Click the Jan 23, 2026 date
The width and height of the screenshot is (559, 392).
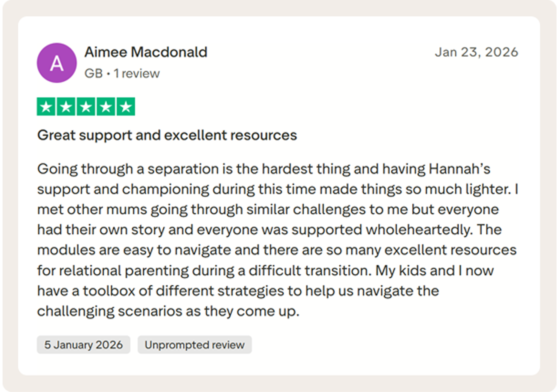476,52
